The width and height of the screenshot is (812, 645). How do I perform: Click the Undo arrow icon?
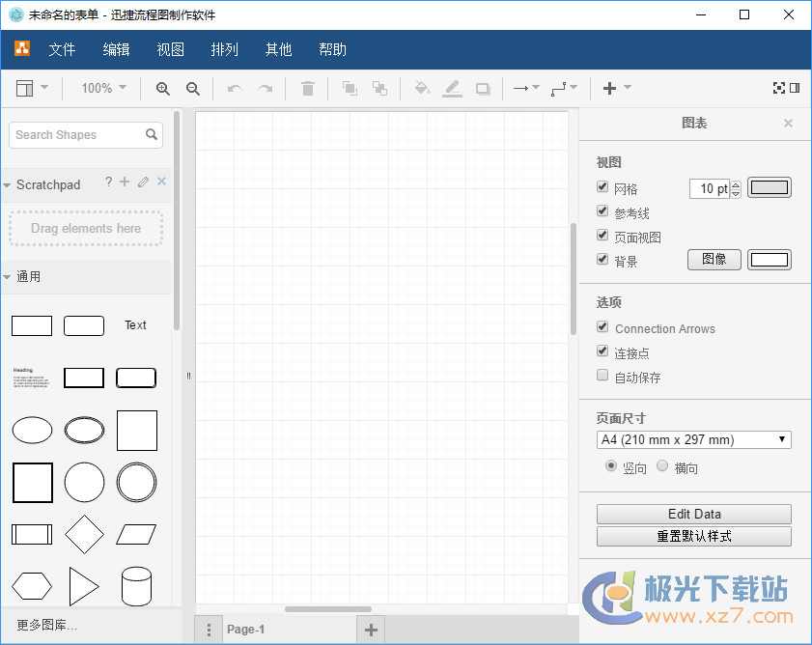[x=233, y=88]
